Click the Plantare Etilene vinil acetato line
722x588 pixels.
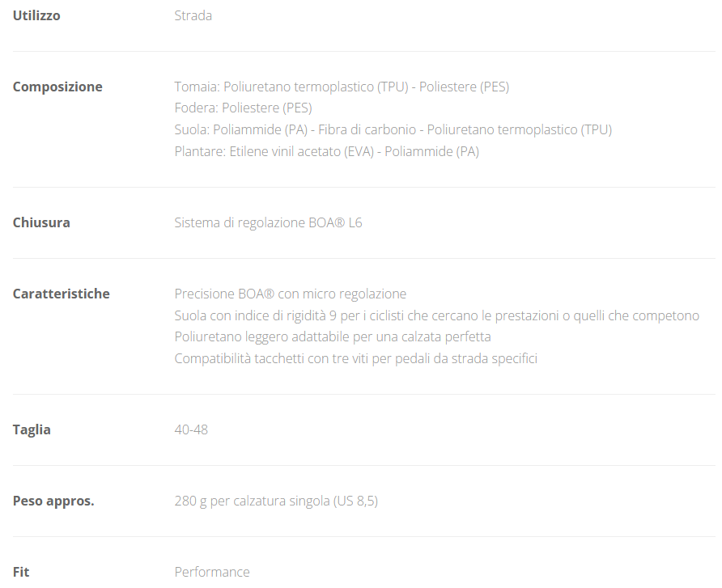click(326, 151)
